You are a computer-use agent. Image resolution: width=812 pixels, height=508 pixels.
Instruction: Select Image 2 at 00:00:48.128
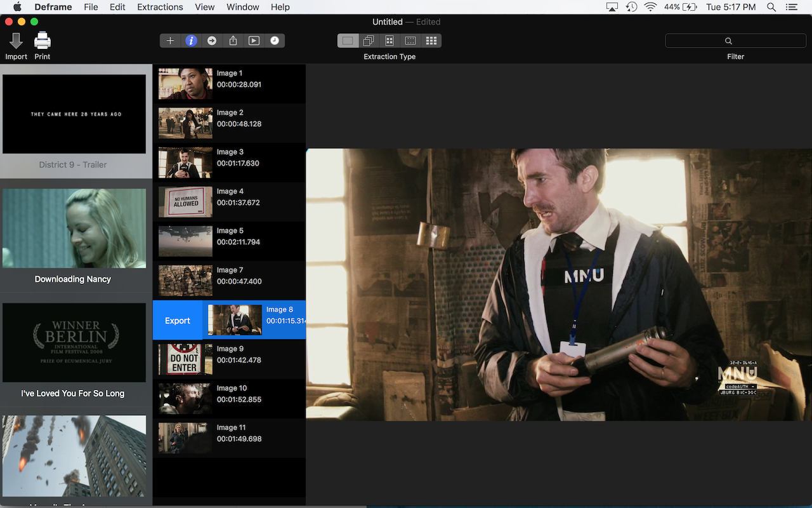click(x=229, y=123)
